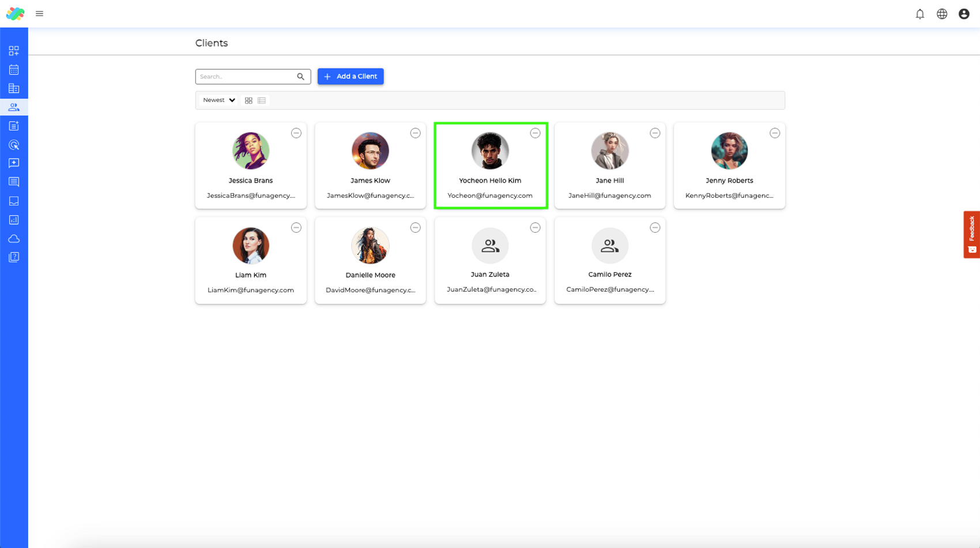The height and width of the screenshot is (548, 980).
Task: Click the user account avatar icon
Action: (963, 14)
